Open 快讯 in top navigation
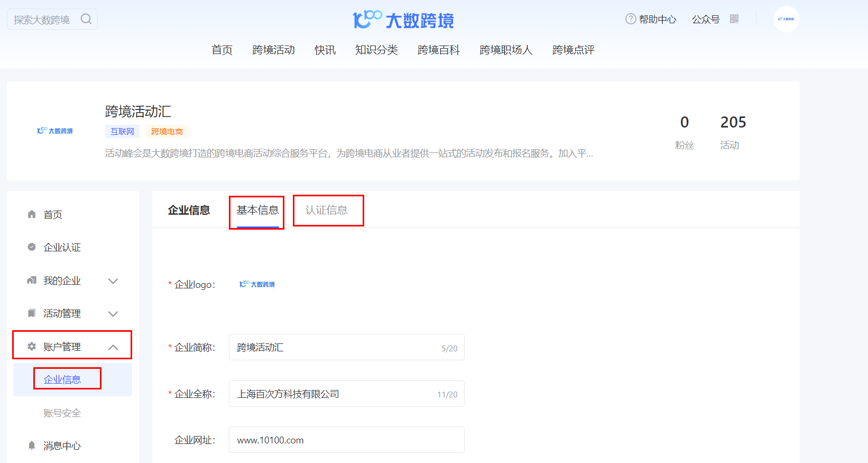Image resolution: width=868 pixels, height=463 pixels. point(325,50)
